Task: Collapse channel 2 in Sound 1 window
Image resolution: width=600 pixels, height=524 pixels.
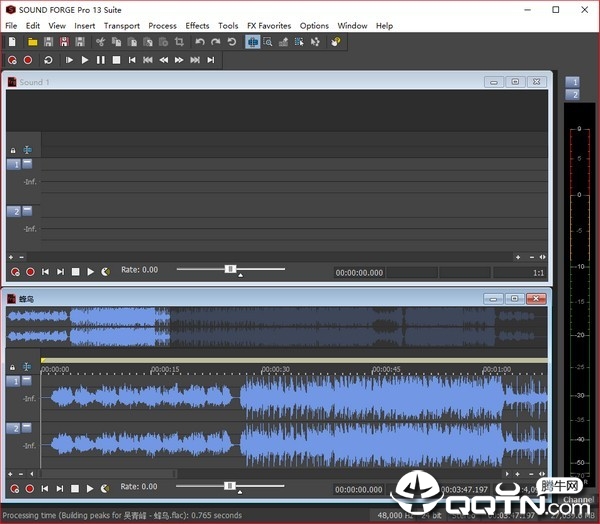Action: pyautogui.click(x=27, y=211)
